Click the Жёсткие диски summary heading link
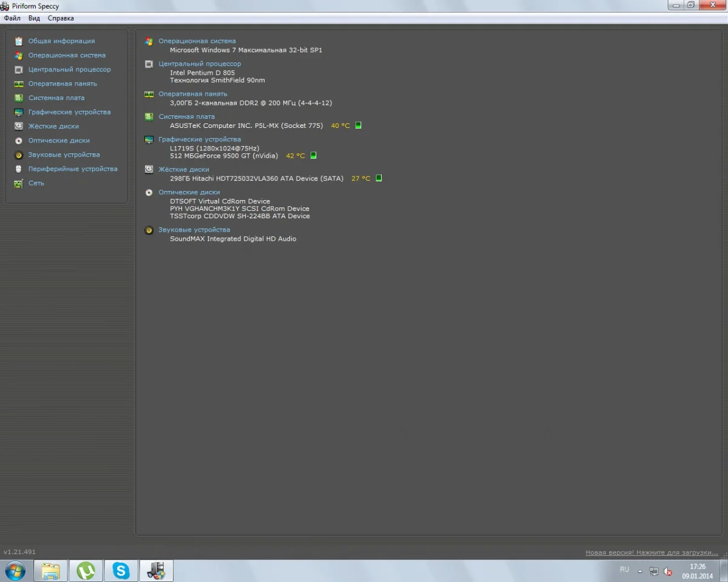The height and width of the screenshot is (582, 728). (184, 170)
